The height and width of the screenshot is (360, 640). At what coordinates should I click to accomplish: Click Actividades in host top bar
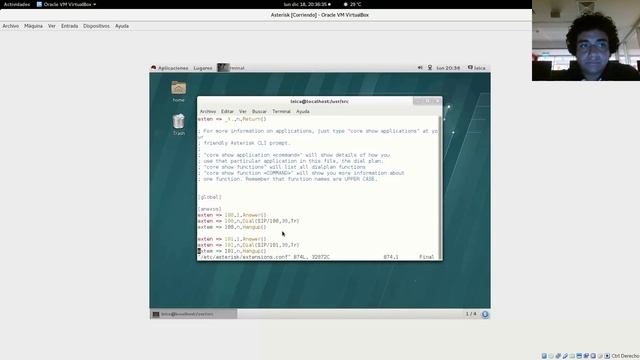17,4
